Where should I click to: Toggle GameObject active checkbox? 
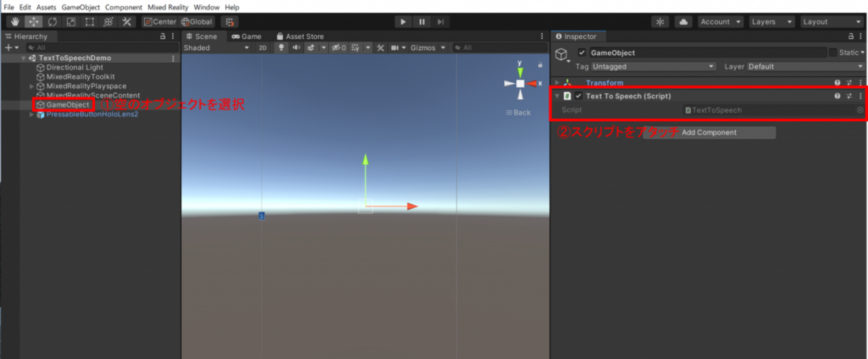point(582,53)
